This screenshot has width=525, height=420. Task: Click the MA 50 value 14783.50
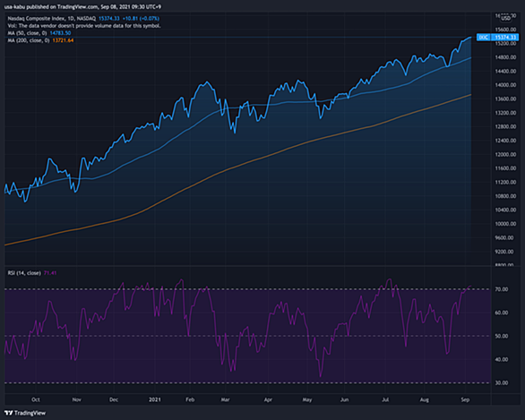tap(60, 33)
